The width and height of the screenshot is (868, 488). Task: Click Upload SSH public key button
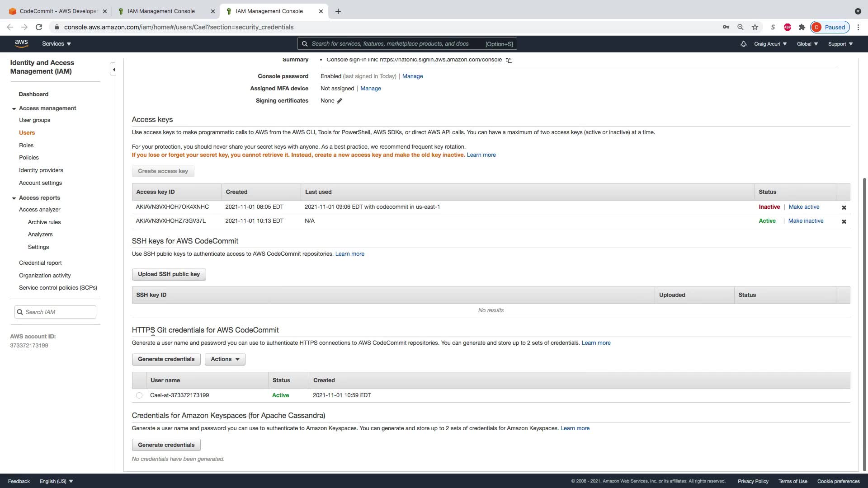(169, 274)
